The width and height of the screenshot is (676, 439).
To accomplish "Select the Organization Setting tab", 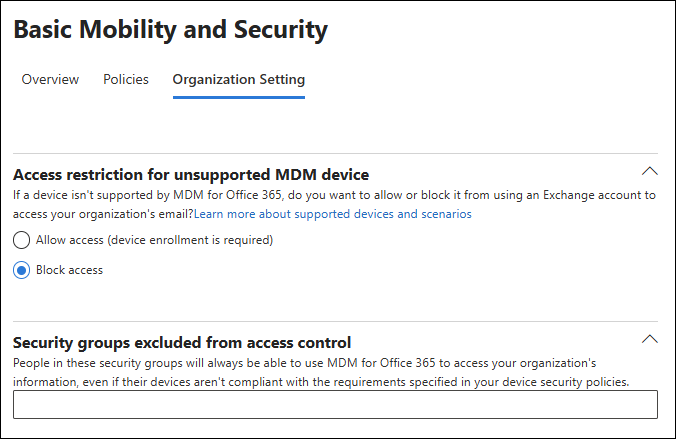I will (x=239, y=79).
